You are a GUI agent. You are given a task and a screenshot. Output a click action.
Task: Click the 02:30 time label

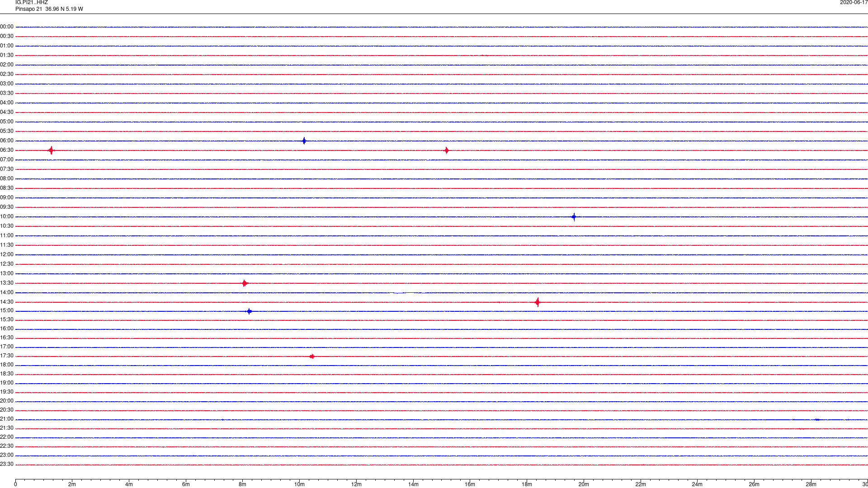pyautogui.click(x=7, y=74)
